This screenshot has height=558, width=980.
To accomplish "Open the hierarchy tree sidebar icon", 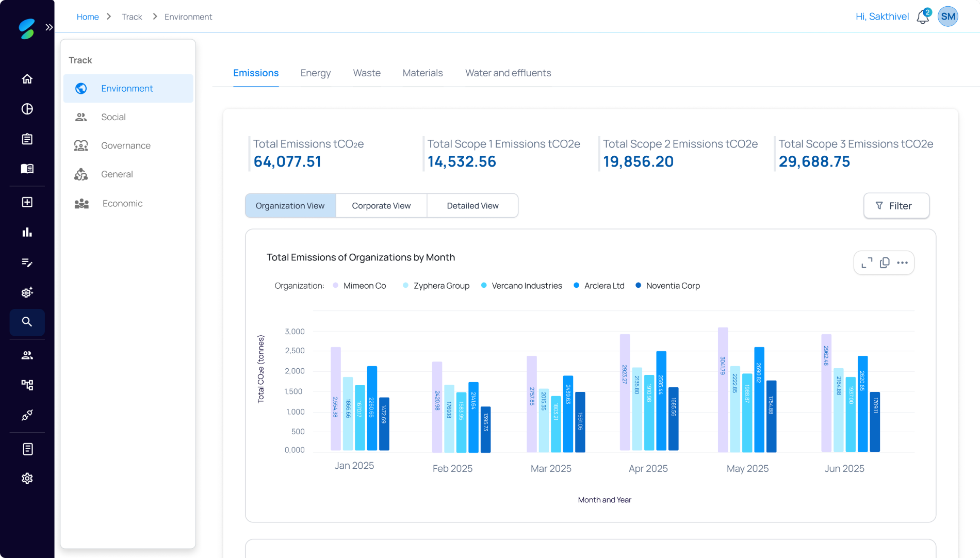I will click(x=27, y=385).
